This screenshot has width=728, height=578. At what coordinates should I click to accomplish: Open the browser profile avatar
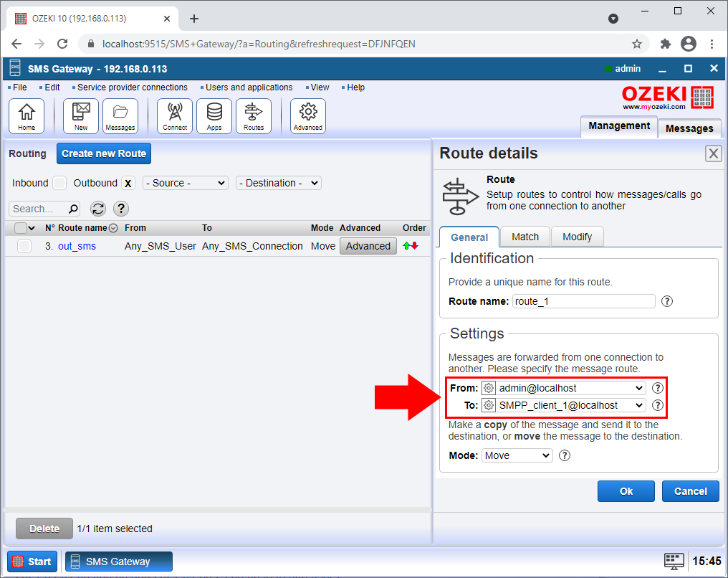(689, 44)
